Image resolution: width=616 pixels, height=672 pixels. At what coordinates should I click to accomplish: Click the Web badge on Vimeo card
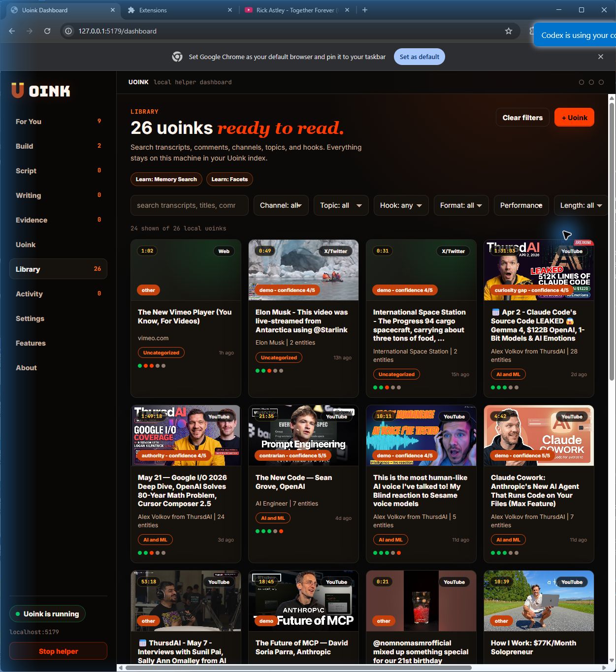point(224,251)
